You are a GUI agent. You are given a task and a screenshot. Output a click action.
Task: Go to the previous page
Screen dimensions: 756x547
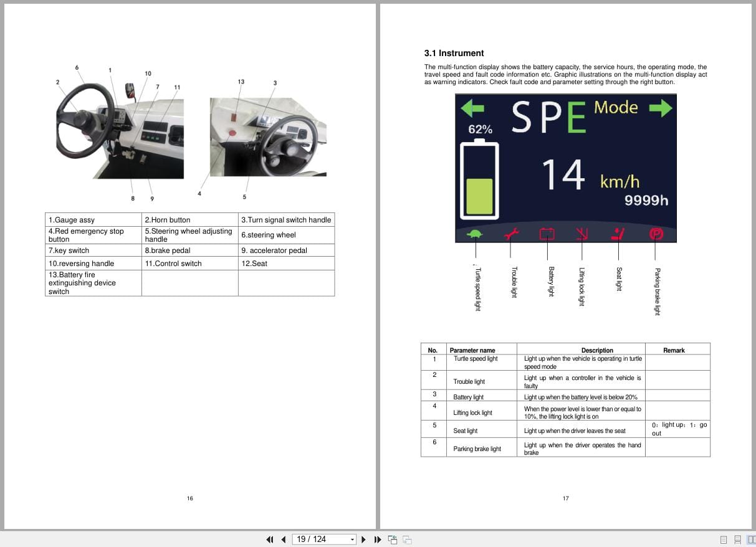tap(284, 540)
